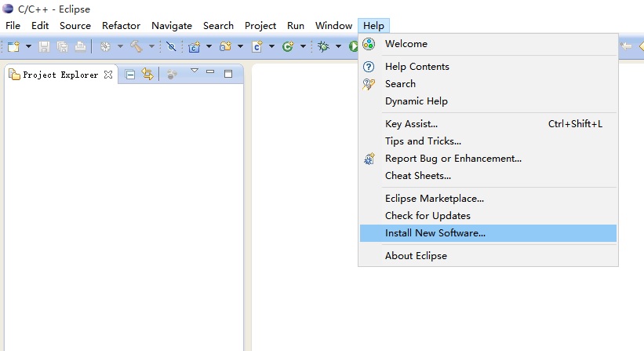Choose Install New Software...
Viewport: 644px width, 351px height.
click(488, 233)
